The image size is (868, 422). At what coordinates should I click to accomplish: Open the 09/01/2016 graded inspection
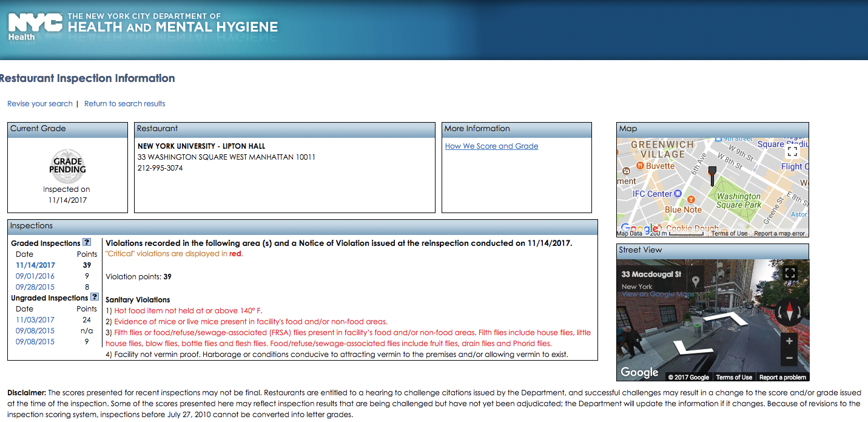pyautogui.click(x=35, y=276)
